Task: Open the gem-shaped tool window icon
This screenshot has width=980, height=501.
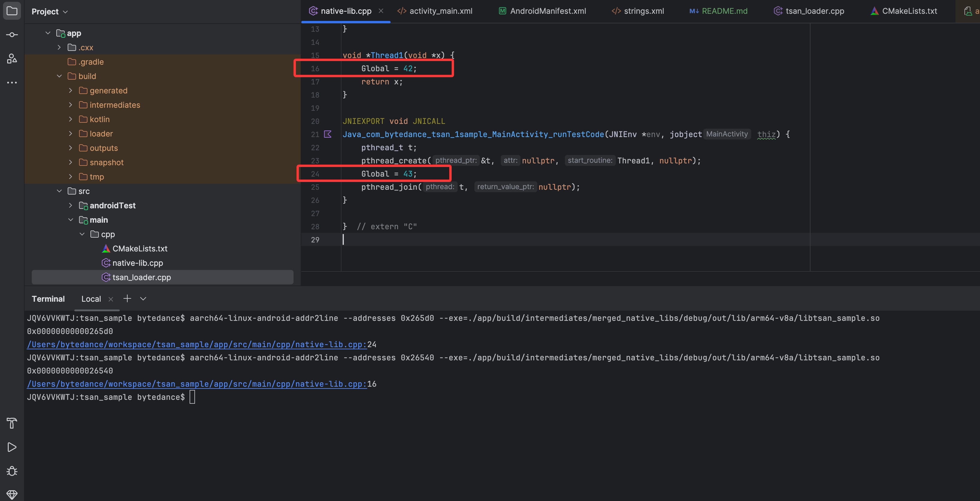Action: tap(12, 494)
